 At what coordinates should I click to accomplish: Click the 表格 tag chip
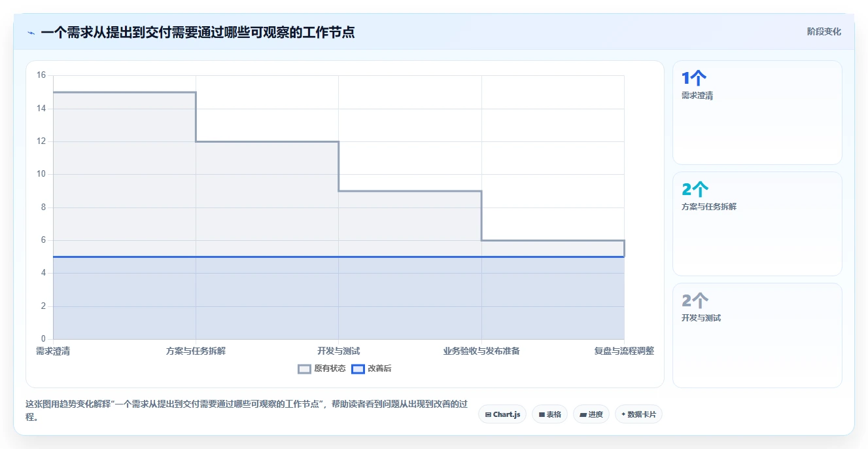click(549, 414)
